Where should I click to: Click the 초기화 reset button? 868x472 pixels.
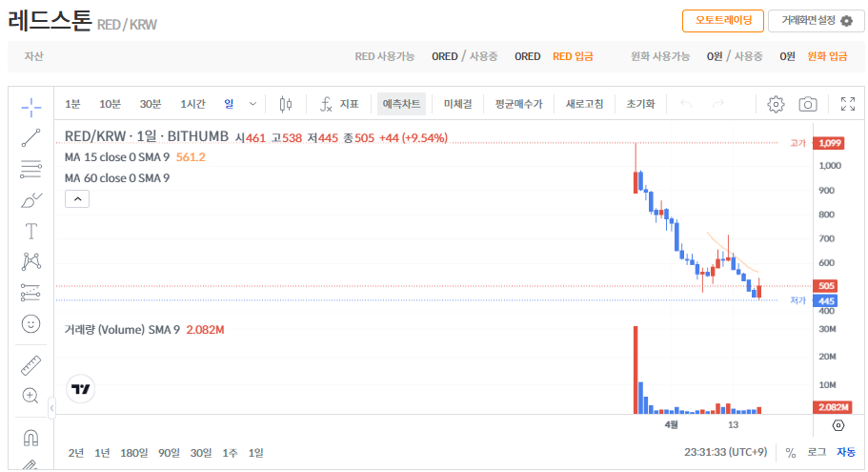[640, 104]
